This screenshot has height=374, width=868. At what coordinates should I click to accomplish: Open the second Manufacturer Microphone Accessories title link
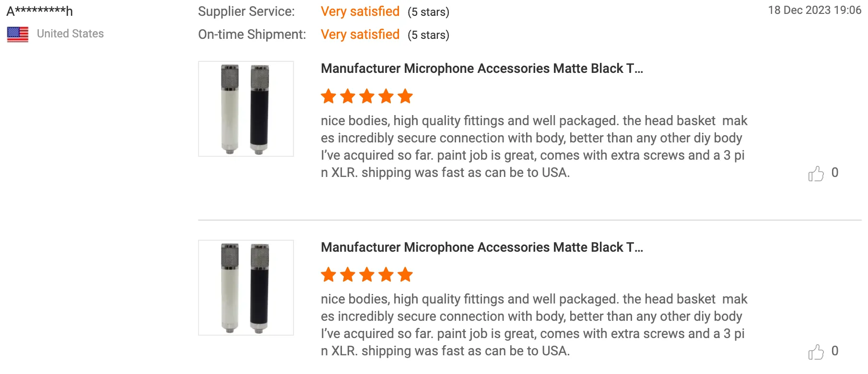pos(481,247)
